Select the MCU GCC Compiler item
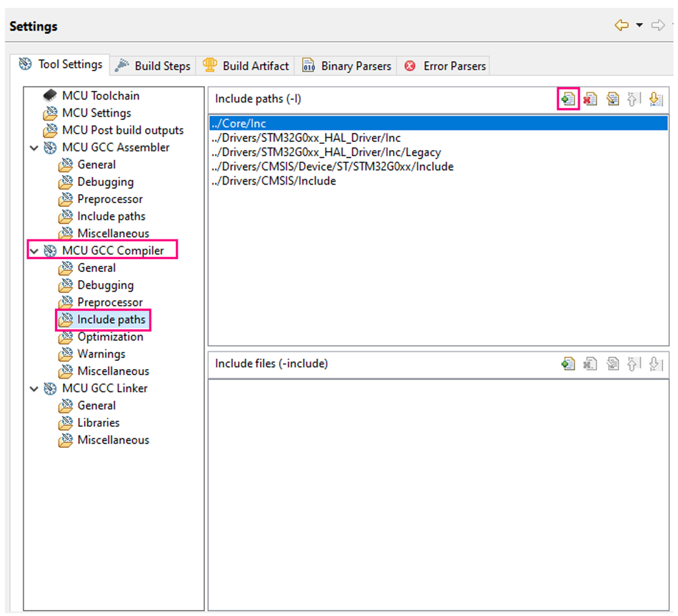 pos(104,251)
